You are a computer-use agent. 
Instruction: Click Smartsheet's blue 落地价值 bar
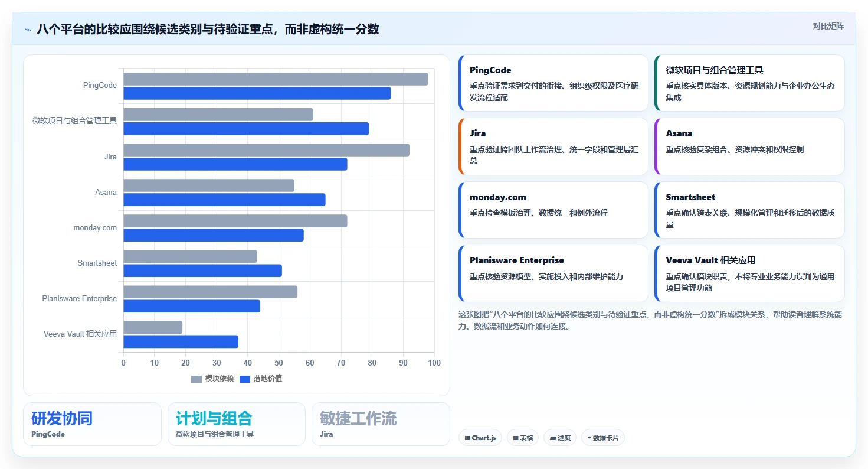(202, 271)
